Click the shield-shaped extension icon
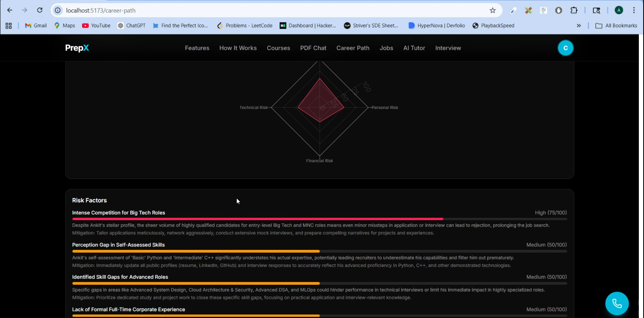 pos(559,10)
